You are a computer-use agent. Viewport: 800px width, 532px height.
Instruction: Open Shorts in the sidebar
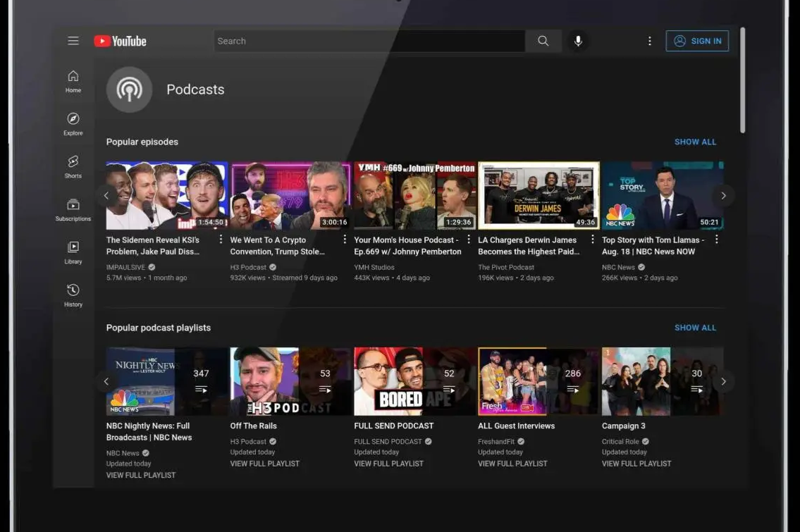coord(73,167)
